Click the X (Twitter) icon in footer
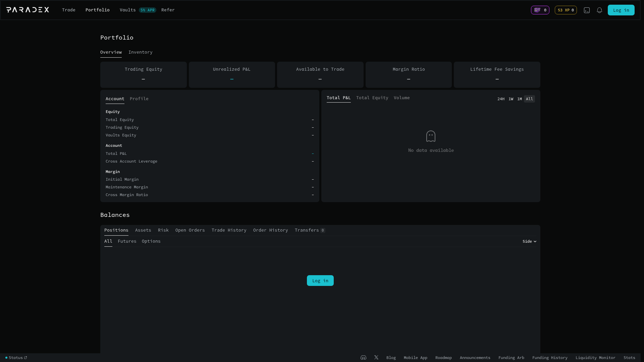Image resolution: width=644 pixels, height=362 pixels. click(x=376, y=358)
